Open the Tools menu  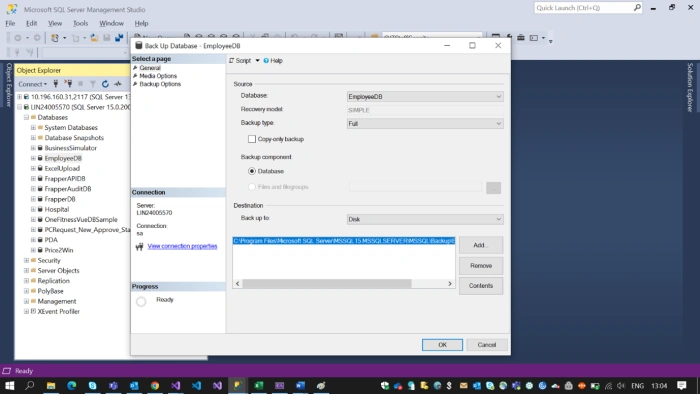(x=80, y=23)
